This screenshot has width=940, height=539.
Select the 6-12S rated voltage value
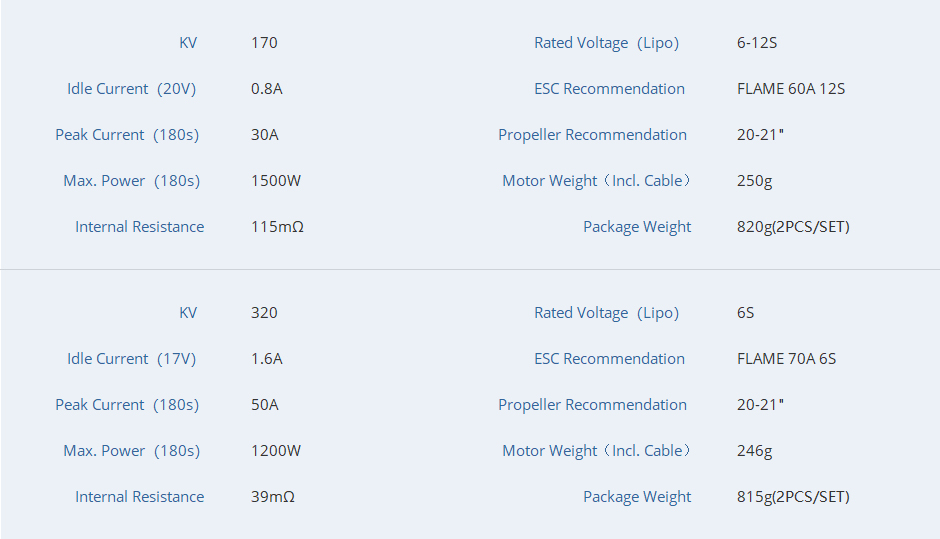[757, 43]
